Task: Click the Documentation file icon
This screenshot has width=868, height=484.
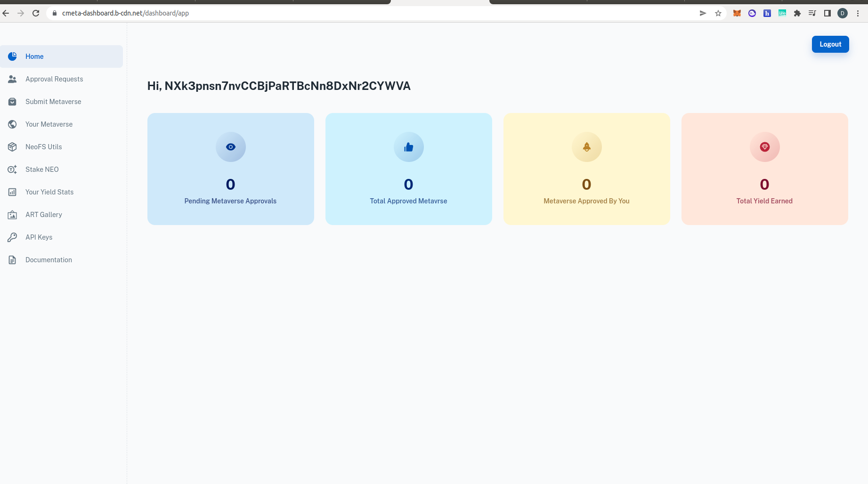Action: point(12,260)
